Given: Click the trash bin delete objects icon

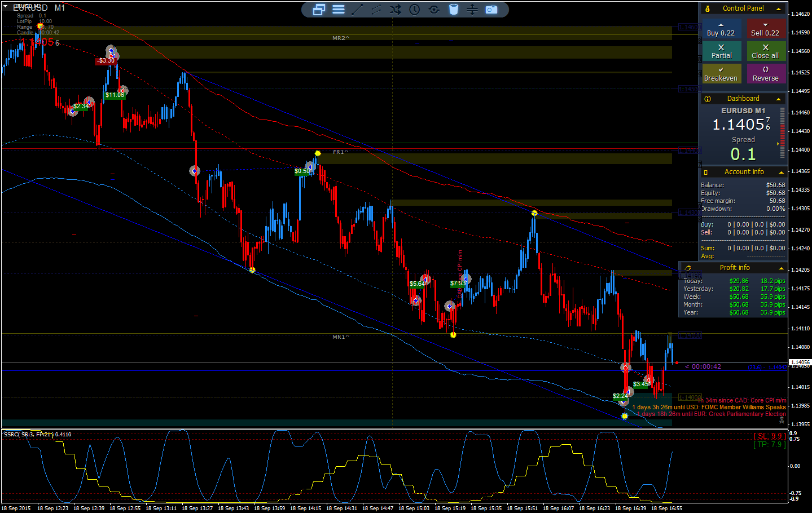Looking at the screenshot, I should [x=454, y=10].
